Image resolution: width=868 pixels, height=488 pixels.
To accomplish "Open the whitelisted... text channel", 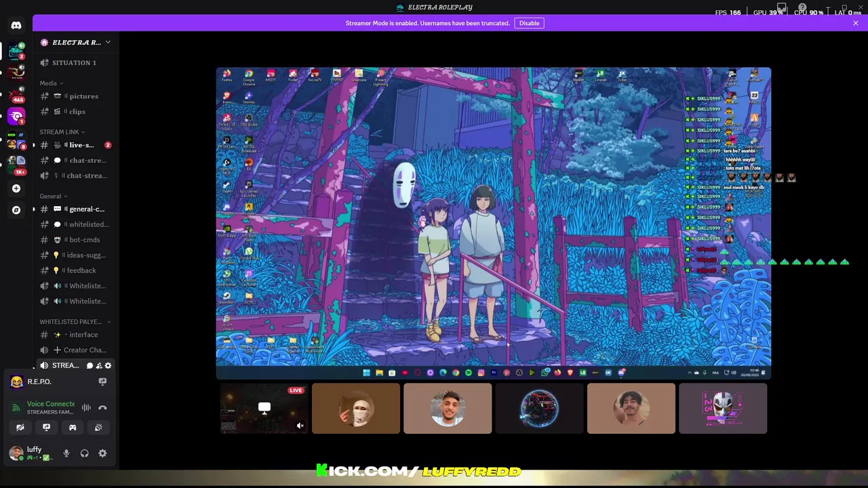I will [76, 224].
